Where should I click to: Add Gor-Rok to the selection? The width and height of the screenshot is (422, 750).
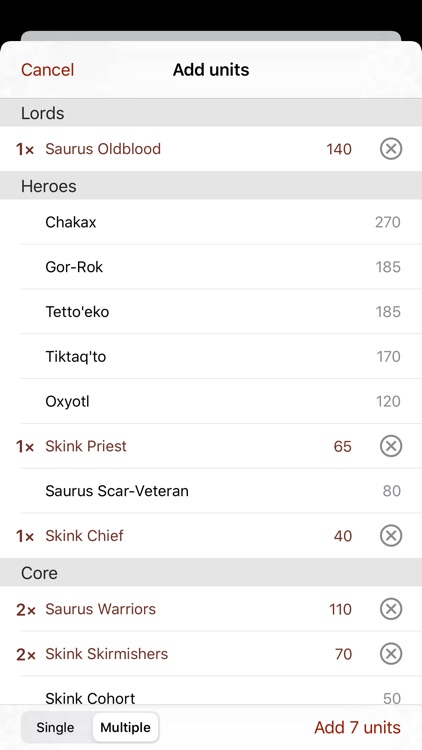pos(211,267)
